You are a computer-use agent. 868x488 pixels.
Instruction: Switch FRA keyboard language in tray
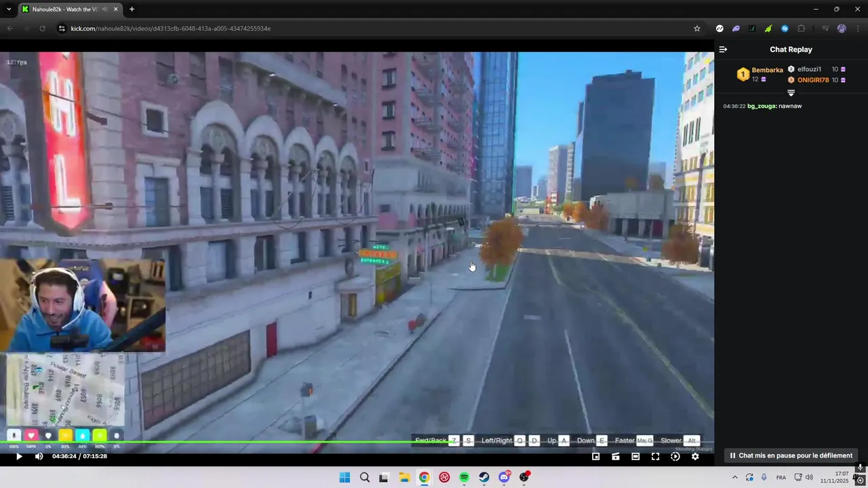point(781,477)
